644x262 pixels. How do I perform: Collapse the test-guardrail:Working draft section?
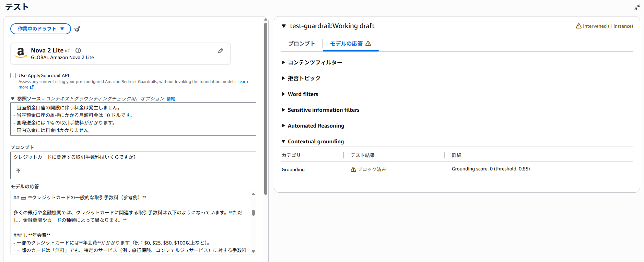(284, 26)
